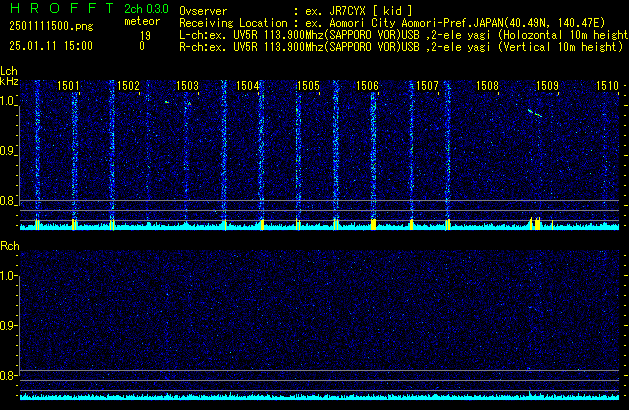Viewport: 629px width, 410px height.
Task: Click the 1507 time marker
Action: click(427, 86)
